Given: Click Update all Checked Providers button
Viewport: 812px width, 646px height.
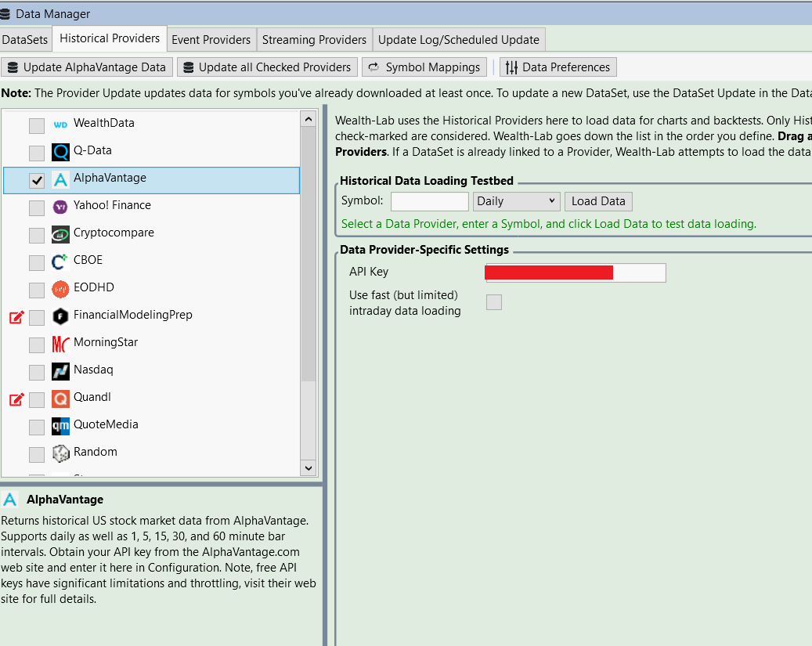Looking at the screenshot, I should point(268,67).
